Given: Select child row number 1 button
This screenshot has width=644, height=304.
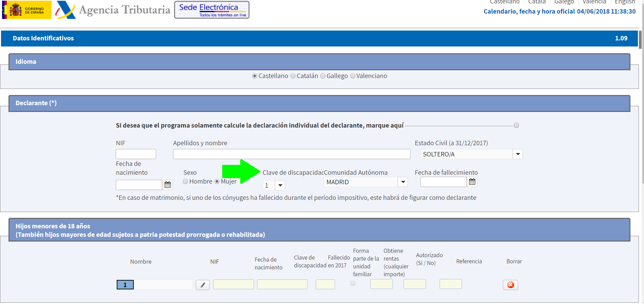Looking at the screenshot, I should point(125,285).
